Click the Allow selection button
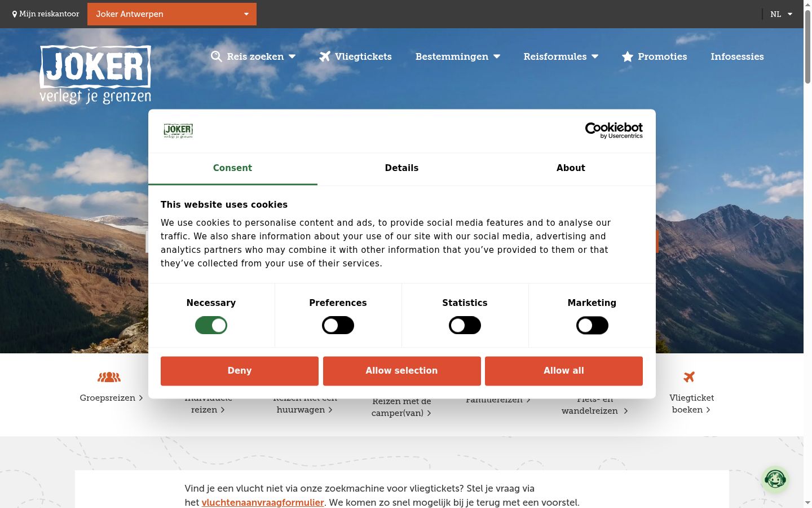The width and height of the screenshot is (812, 508). (402, 371)
